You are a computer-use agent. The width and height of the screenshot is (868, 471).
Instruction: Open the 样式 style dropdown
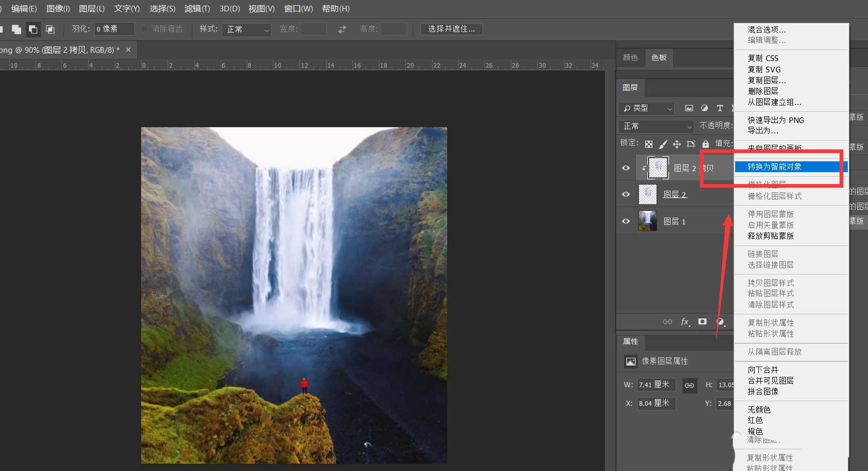tap(247, 29)
